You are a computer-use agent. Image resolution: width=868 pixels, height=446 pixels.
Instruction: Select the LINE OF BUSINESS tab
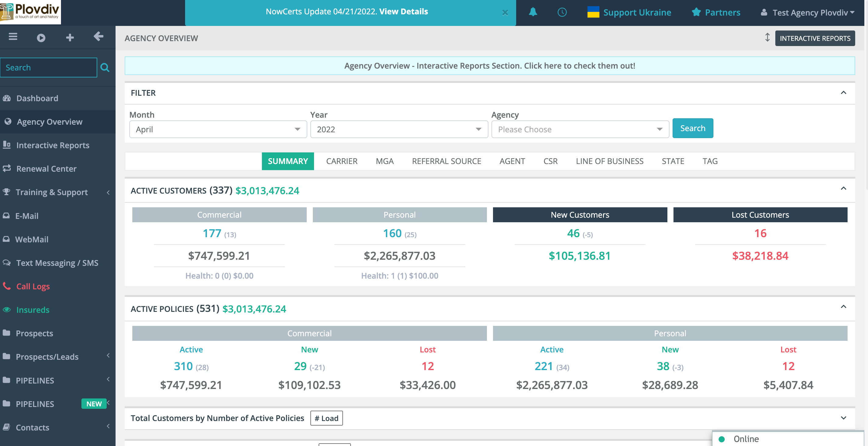click(x=609, y=161)
